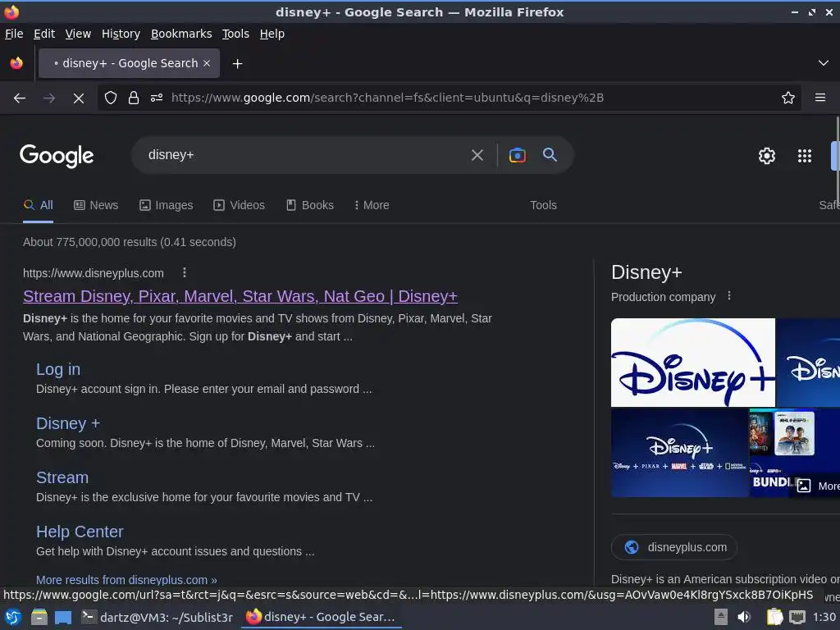Select the All results tab
The image size is (840, 630).
(38, 205)
